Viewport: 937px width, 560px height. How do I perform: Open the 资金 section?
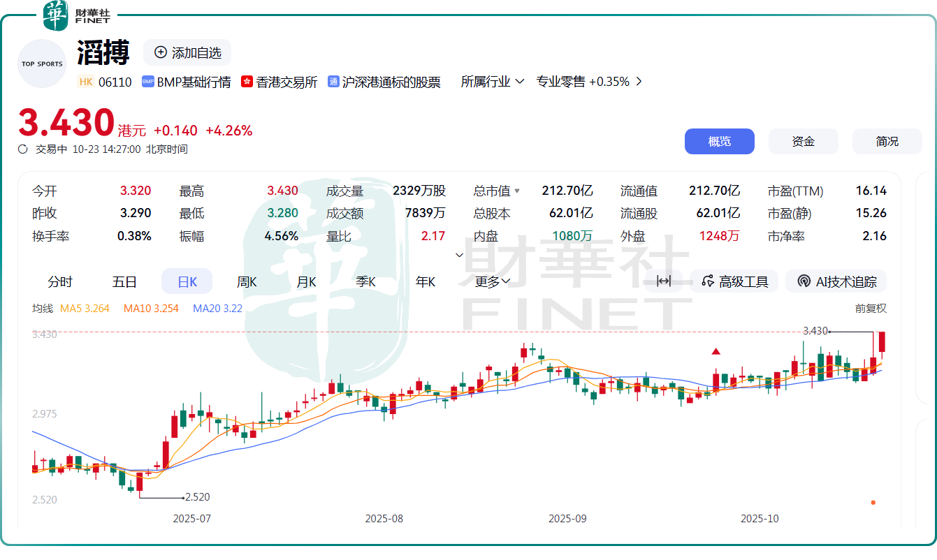[803, 141]
